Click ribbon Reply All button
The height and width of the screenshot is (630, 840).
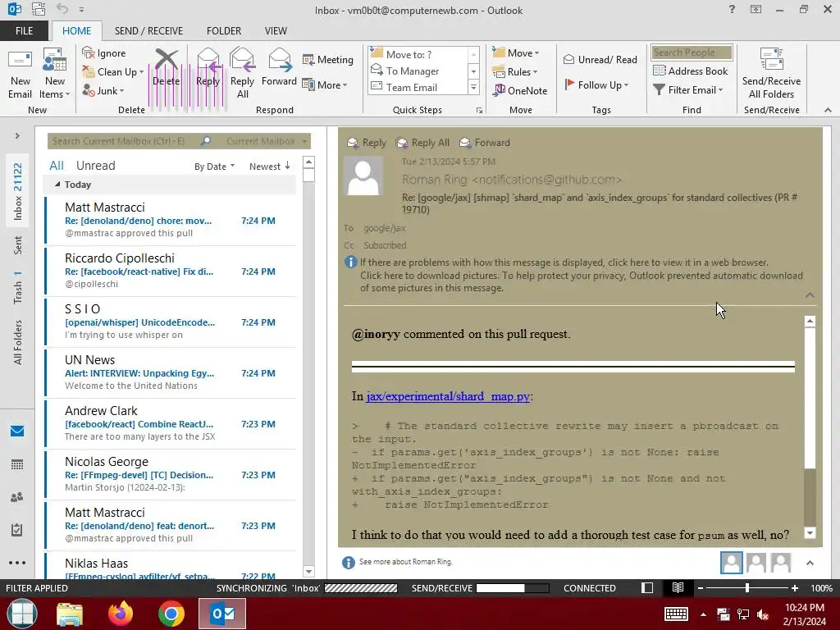[242, 74]
